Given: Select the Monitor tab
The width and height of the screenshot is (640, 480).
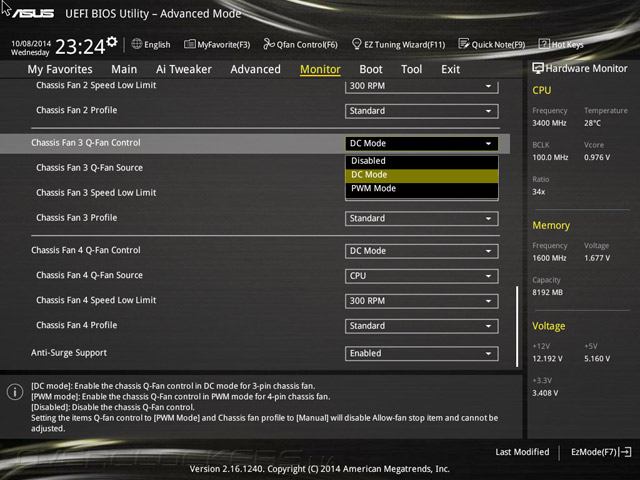Looking at the screenshot, I should 320,69.
